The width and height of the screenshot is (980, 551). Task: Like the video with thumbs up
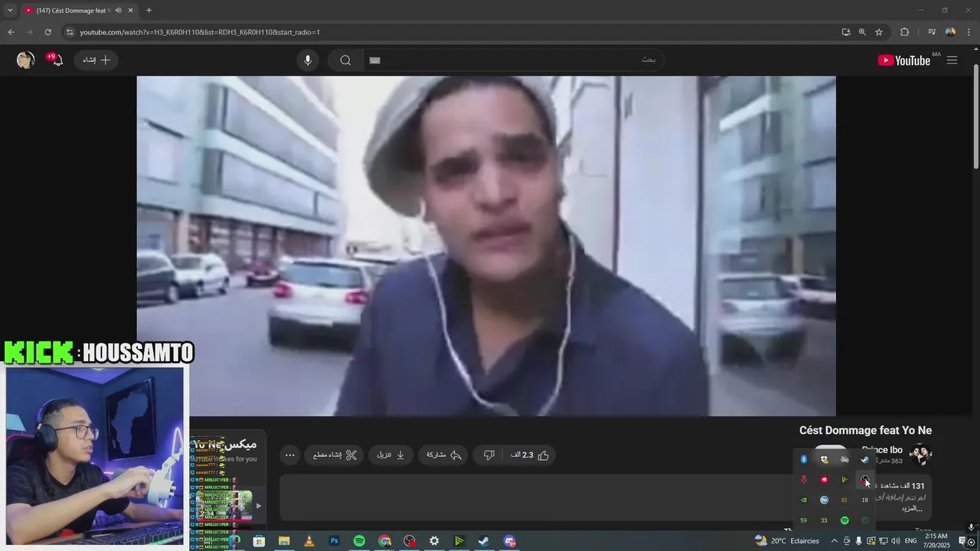(530, 455)
